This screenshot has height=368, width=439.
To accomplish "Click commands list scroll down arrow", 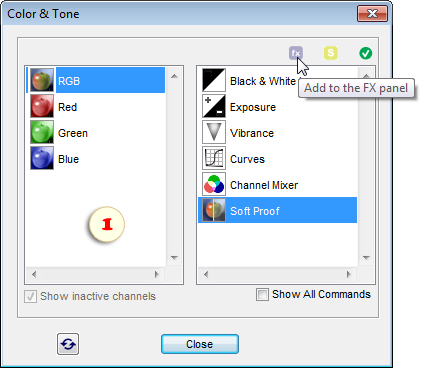I will pos(366,257).
